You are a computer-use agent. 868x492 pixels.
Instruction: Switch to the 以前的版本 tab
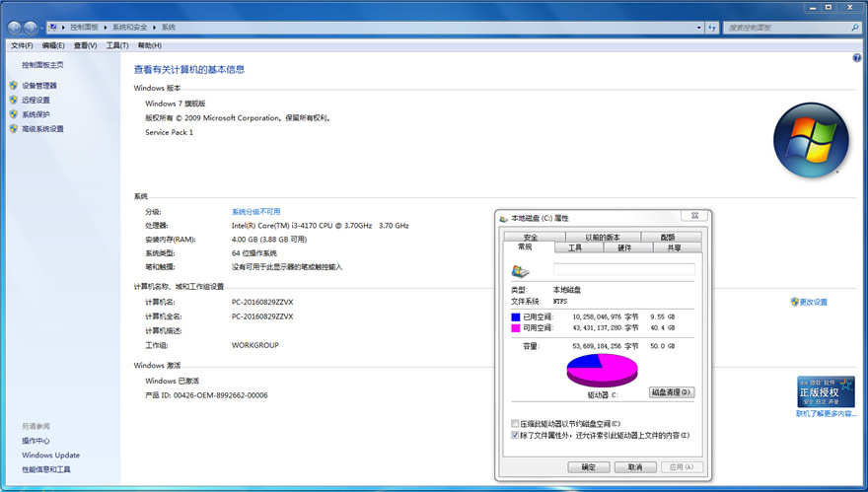[x=603, y=237]
